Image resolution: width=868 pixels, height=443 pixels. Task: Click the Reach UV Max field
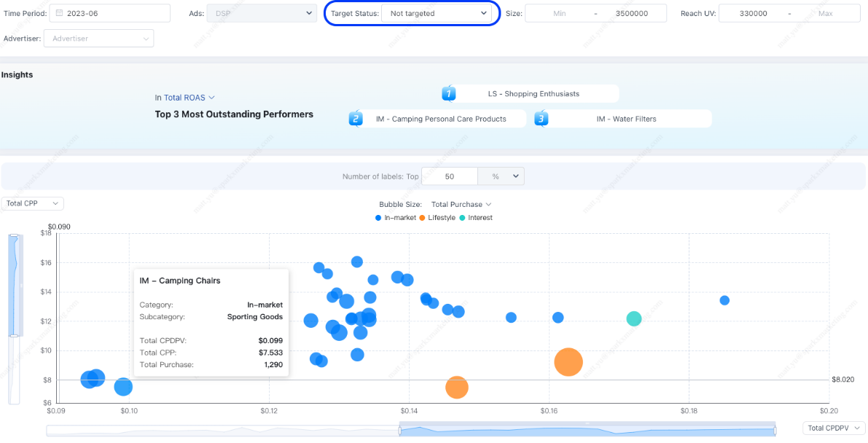826,13
